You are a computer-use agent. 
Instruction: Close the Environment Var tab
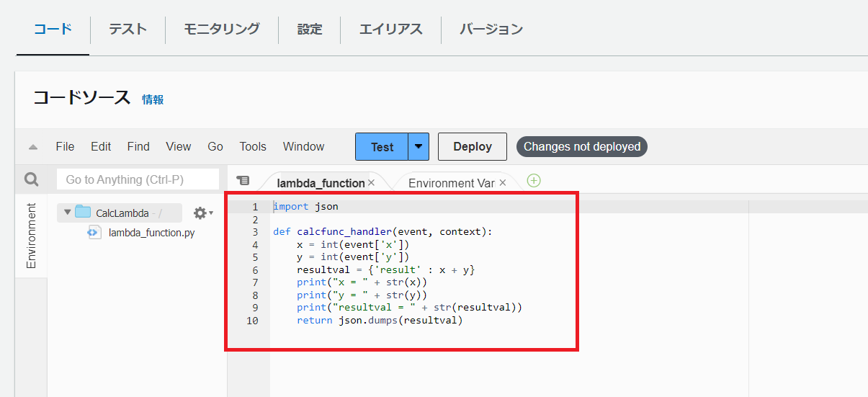click(503, 183)
